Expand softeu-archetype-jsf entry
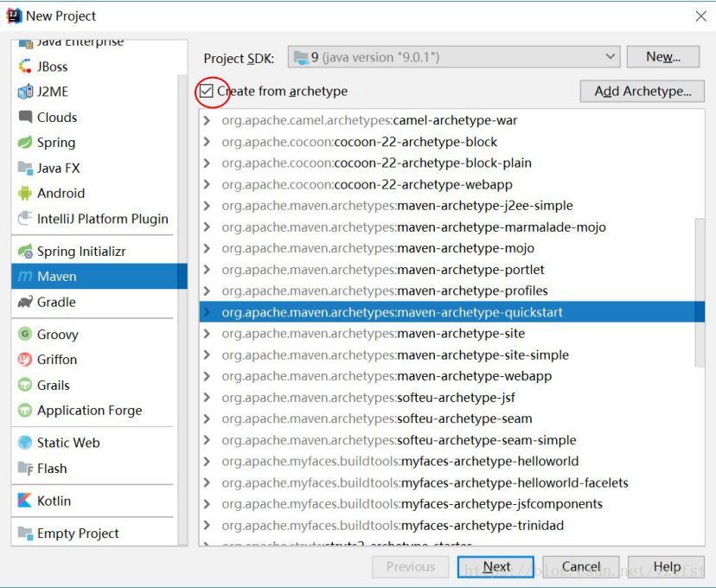 pyautogui.click(x=207, y=397)
